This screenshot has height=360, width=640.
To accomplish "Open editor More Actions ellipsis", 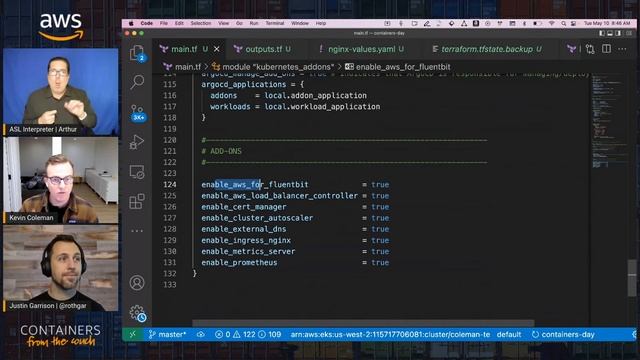I will point(622,49).
